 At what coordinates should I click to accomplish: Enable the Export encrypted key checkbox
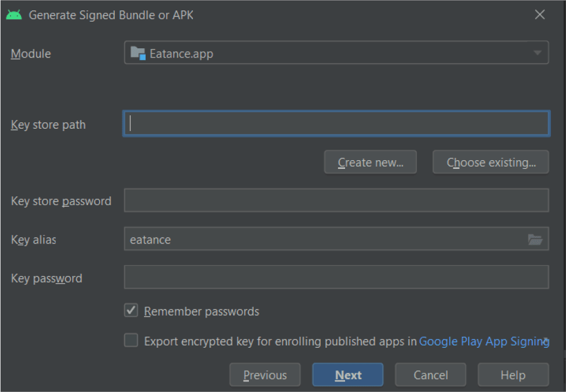tap(131, 341)
